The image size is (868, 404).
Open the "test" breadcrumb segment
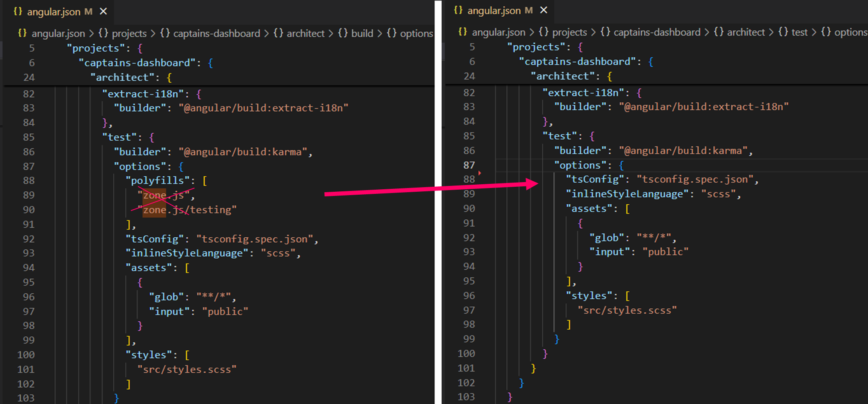[x=799, y=32]
